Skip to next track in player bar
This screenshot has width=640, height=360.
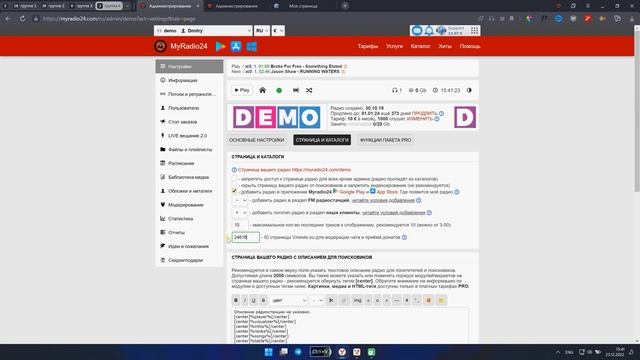[296, 90]
